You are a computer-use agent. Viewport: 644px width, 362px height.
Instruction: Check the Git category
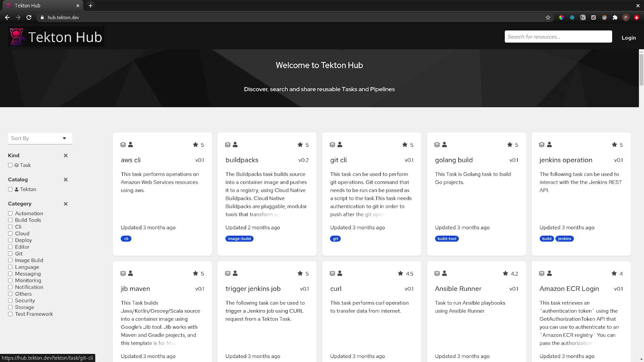point(10,253)
